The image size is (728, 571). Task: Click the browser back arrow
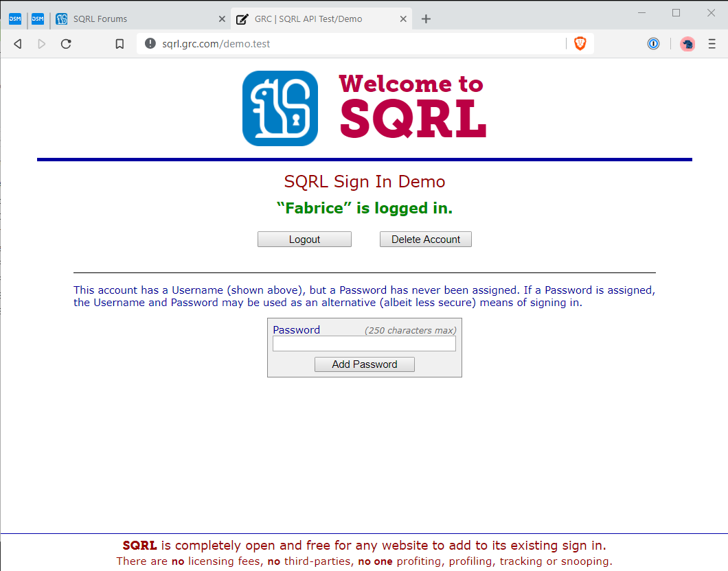pyautogui.click(x=18, y=44)
